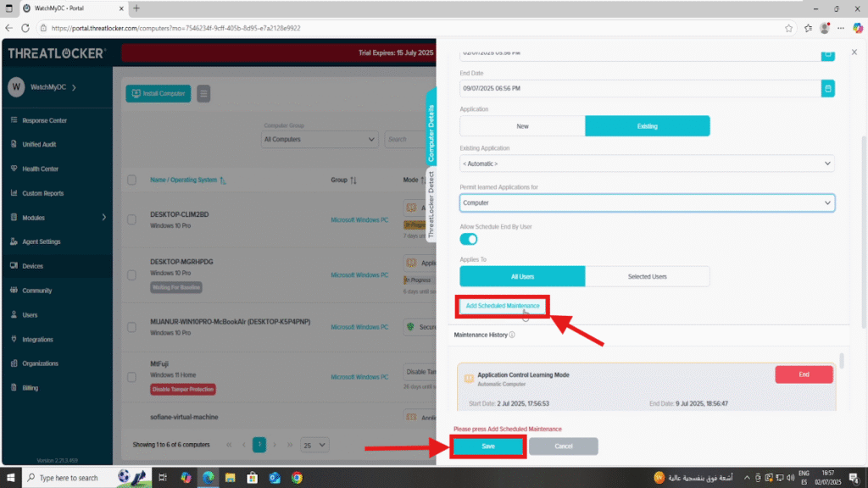Image resolution: width=868 pixels, height=488 pixels.
Task: Open Existing Application dropdown
Action: tap(647, 164)
